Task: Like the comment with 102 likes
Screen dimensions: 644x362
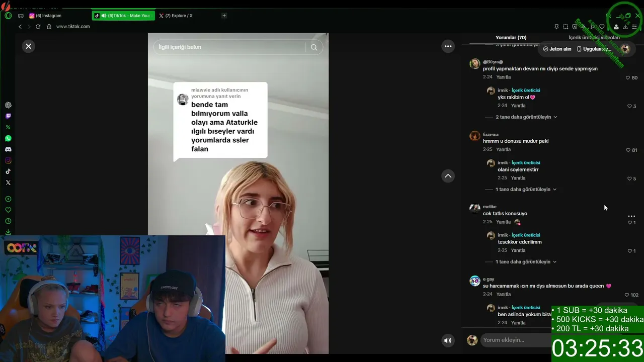Action: point(627,295)
